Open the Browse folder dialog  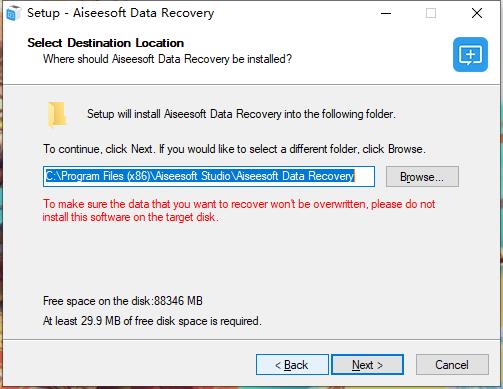point(422,177)
